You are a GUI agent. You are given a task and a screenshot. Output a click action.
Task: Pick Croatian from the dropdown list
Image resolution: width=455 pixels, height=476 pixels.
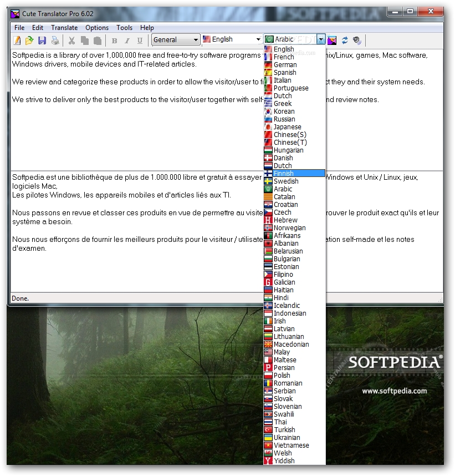point(294,205)
